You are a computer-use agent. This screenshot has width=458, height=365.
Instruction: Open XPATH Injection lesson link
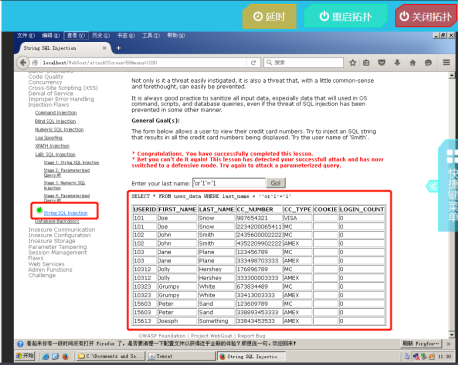52,146
